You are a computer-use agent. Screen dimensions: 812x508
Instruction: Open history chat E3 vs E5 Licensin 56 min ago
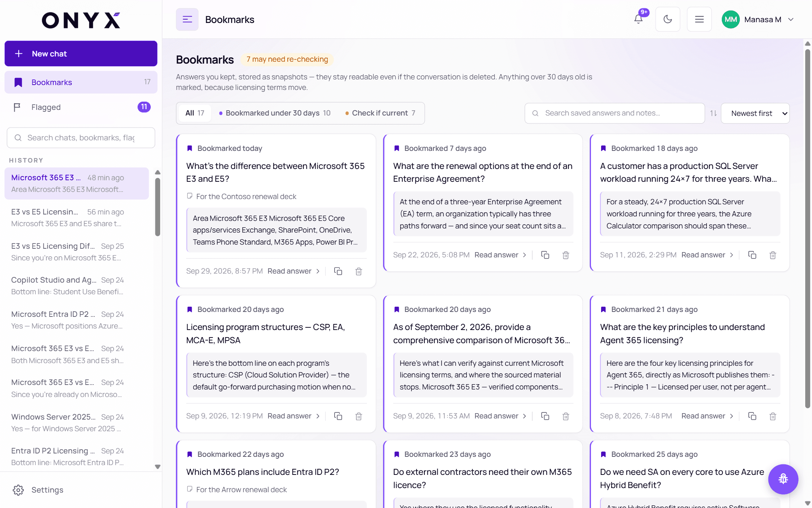click(x=76, y=217)
